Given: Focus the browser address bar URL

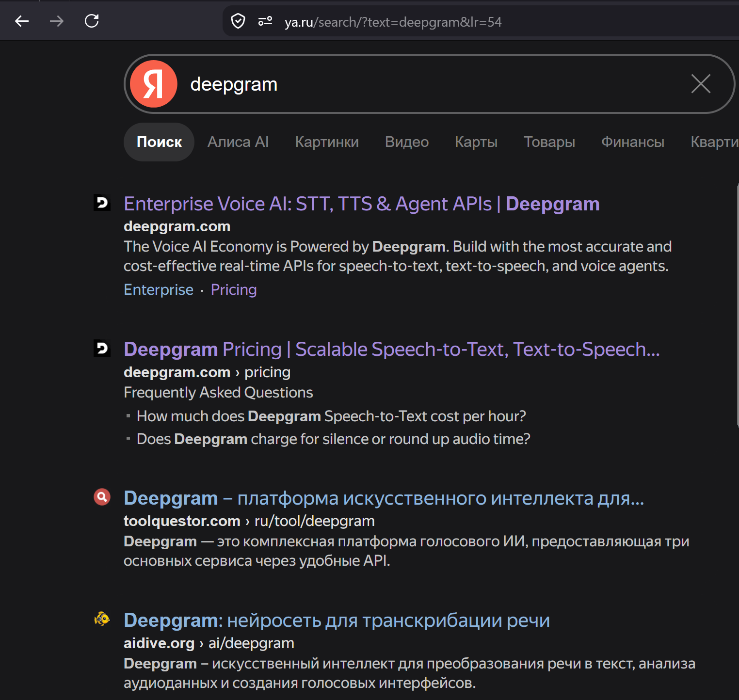Looking at the screenshot, I should [393, 22].
